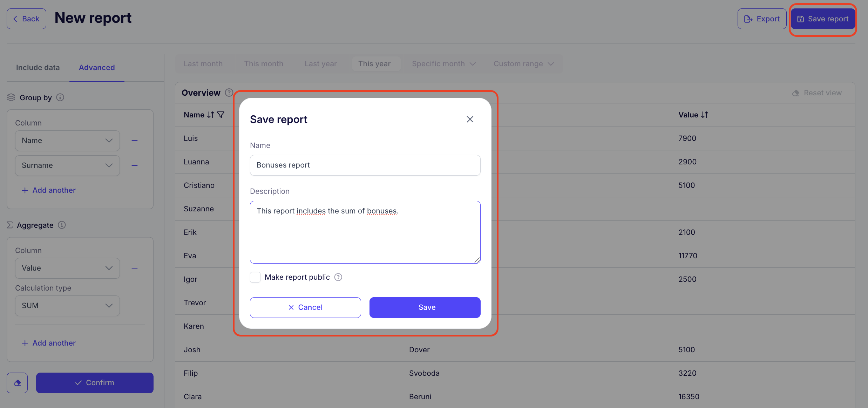
Task: Click the Overview help question-mark icon
Action: 229,93
